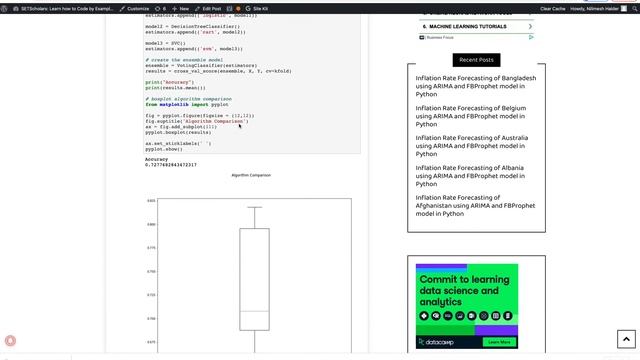
Task: Open Customize in the admin bar
Action: (x=134, y=9)
